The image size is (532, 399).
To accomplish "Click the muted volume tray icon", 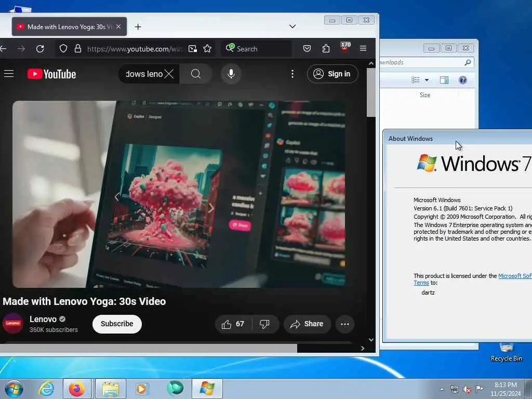I will [467, 390].
